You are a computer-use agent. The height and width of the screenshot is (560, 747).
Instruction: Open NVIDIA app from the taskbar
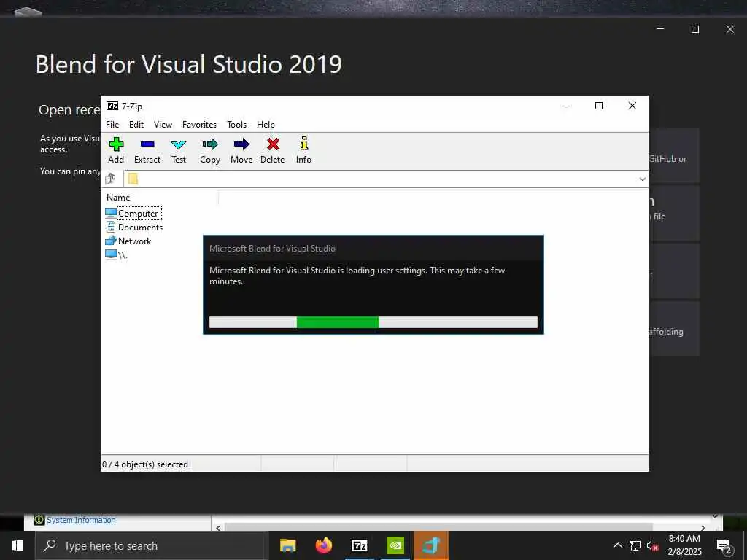tap(395, 545)
